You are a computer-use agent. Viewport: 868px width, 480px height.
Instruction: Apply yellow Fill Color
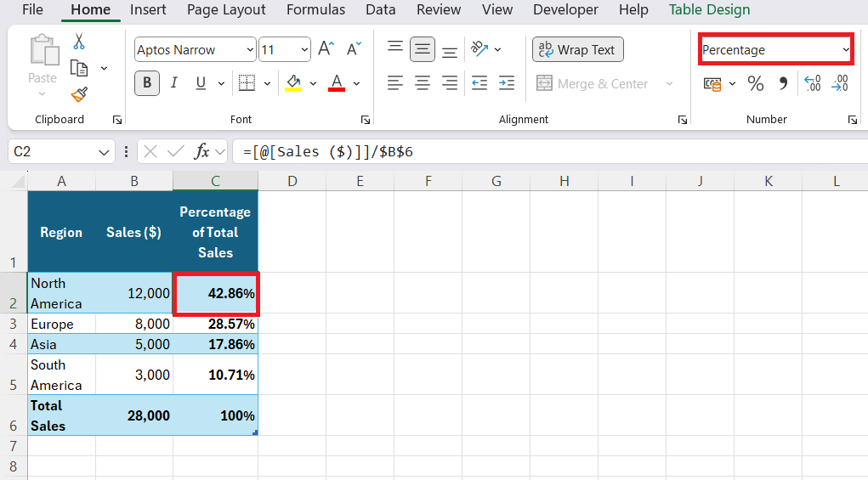292,83
